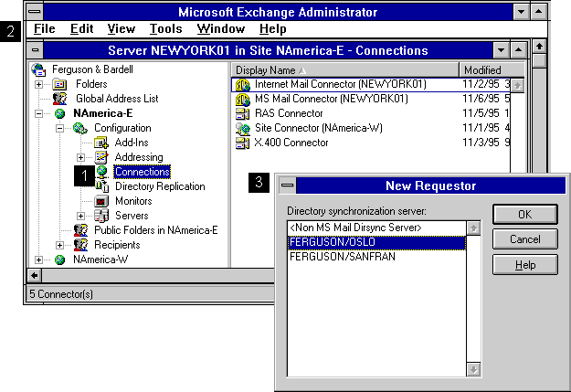Select the X.400 Connector row
Image resolution: width=571 pixels, height=392 pixels.
(x=371, y=143)
